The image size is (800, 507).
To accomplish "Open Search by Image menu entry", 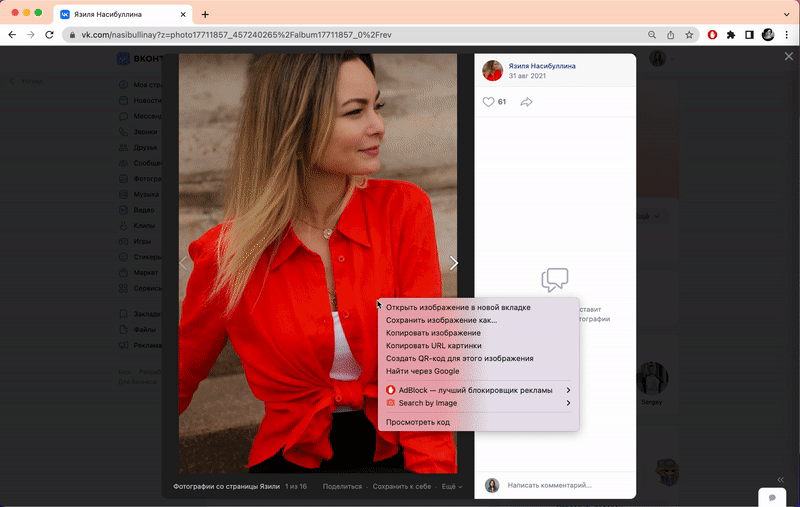I will click(478, 403).
